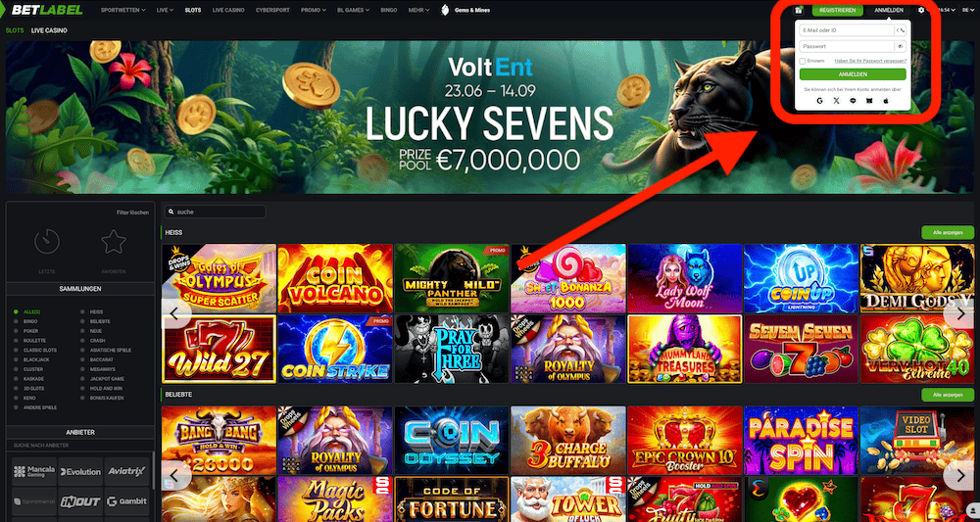Sign in with Apple icon
The image size is (980, 522).
click(886, 100)
